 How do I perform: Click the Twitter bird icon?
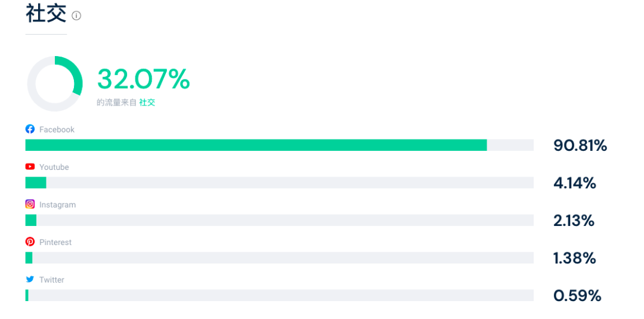[30, 279]
